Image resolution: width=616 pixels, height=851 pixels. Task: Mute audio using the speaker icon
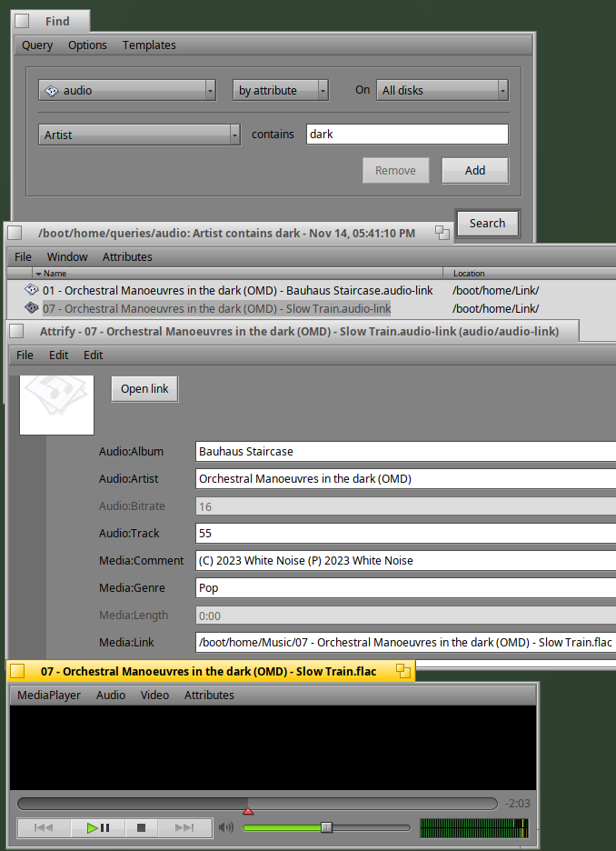point(226,827)
